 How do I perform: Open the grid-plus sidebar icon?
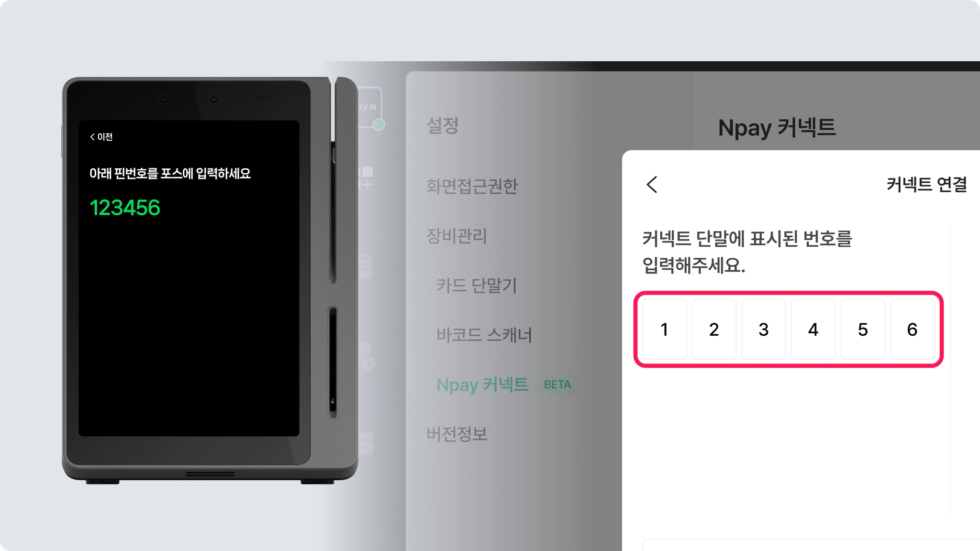pyautogui.click(x=367, y=178)
